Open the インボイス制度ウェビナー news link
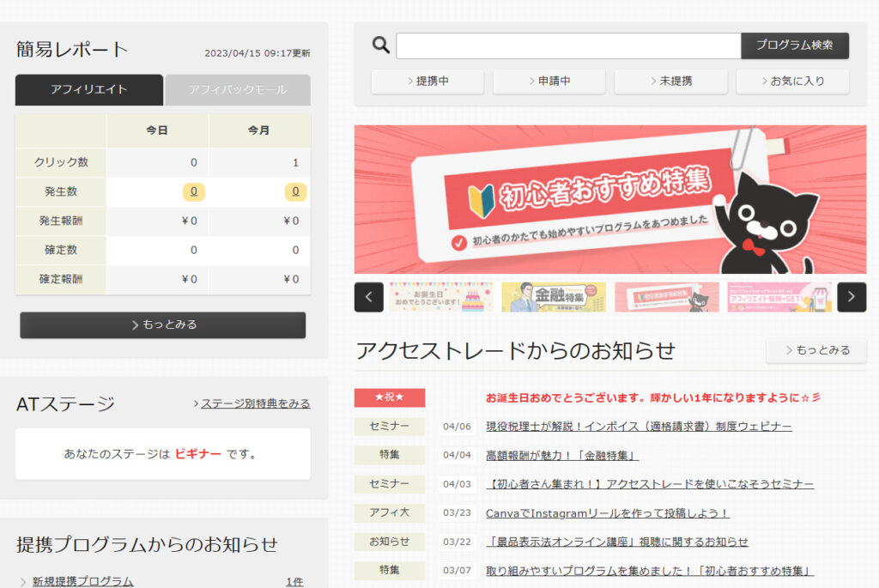Image resolution: width=879 pixels, height=588 pixels. (x=639, y=427)
